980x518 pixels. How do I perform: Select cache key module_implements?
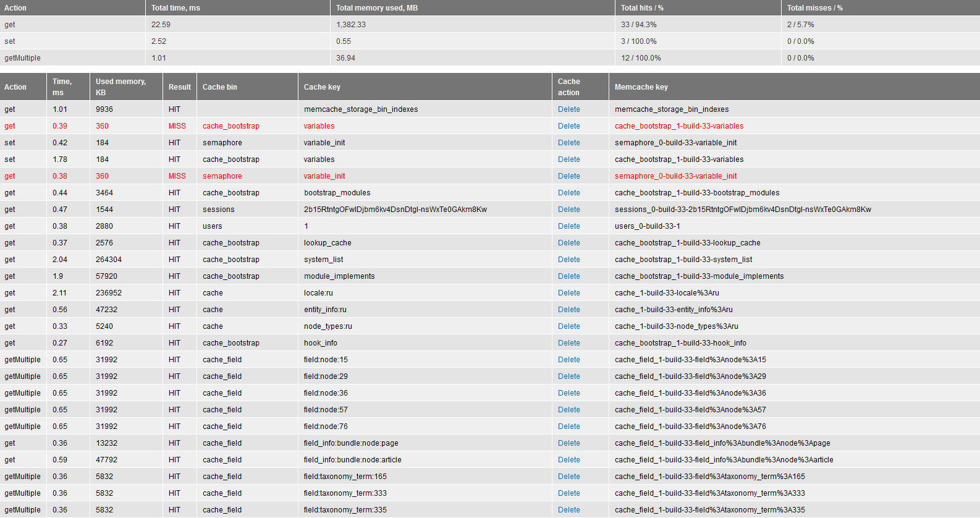[339, 276]
